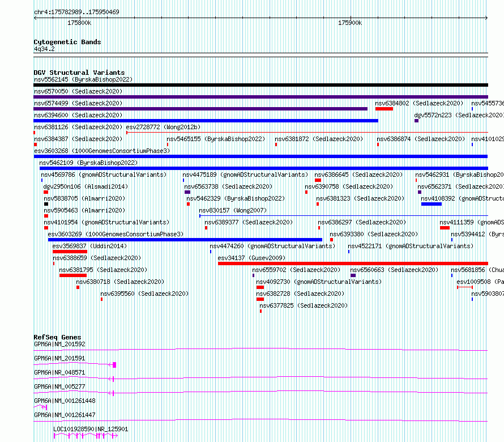Click the red nsv6384802 variant bar
This screenshot has width=504, height=442.
(x=384, y=109)
